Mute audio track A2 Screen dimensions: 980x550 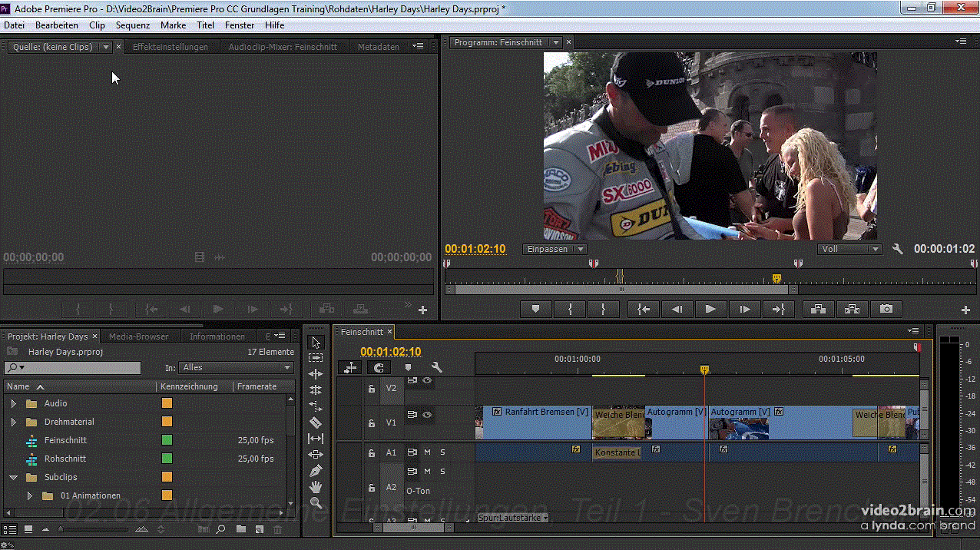(427, 471)
